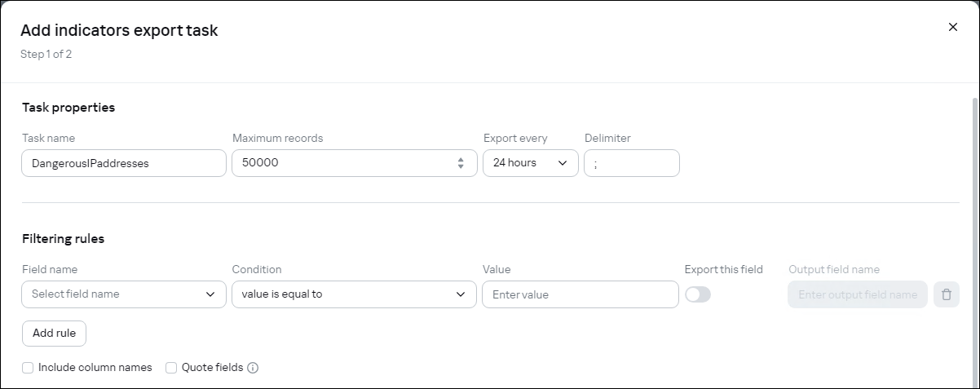Open the Condition 'value is equal to' dropdown

pos(354,294)
